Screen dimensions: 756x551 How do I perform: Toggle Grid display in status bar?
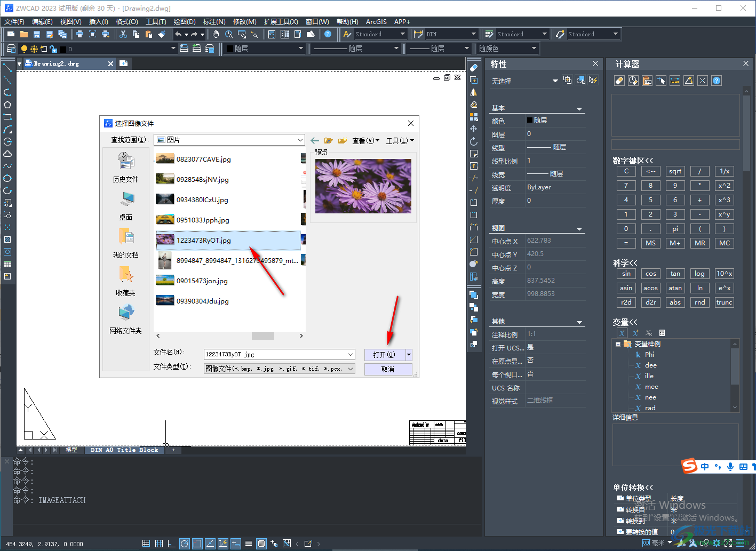point(158,544)
